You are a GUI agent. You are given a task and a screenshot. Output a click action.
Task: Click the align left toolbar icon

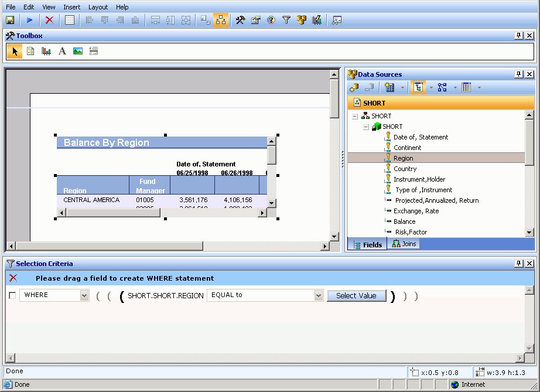click(90, 21)
